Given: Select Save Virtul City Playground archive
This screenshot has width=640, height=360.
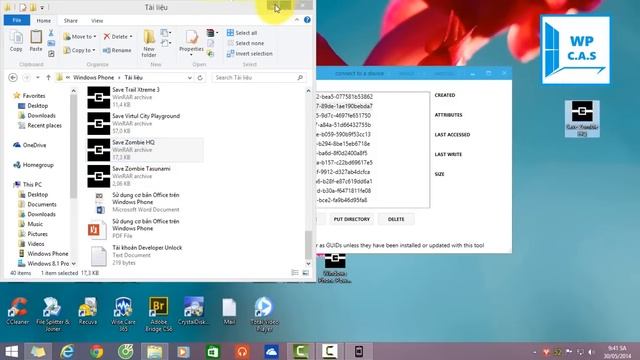Looking at the screenshot, I should [x=144, y=123].
